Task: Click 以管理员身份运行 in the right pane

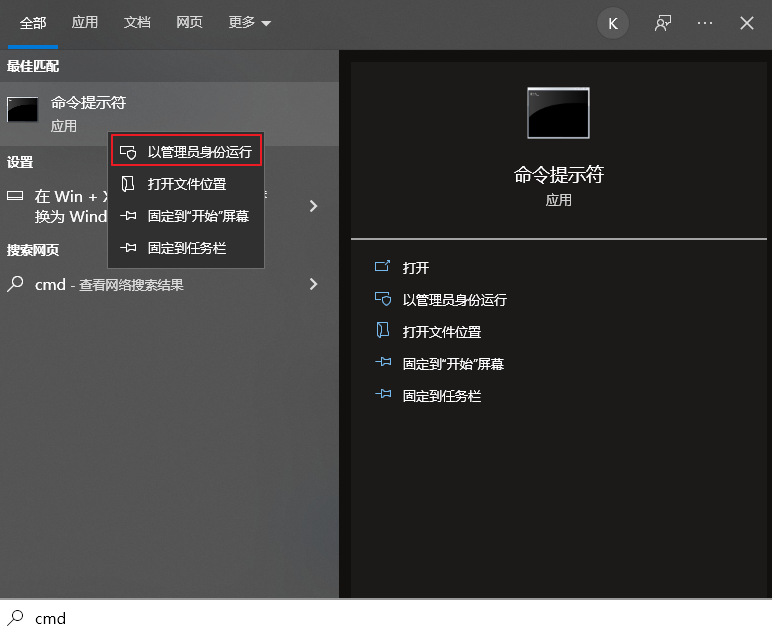Action: 454,300
